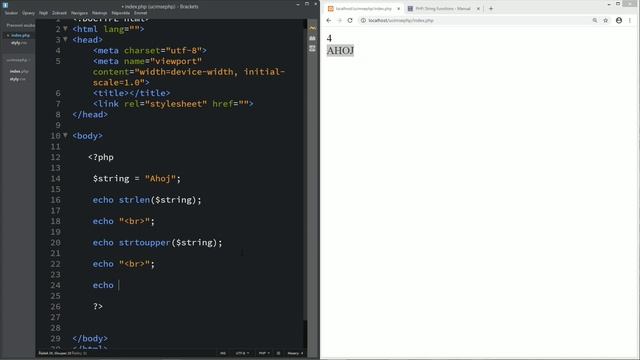Go forward in Chrome browser
The height and width of the screenshot is (360, 640).
(339, 20)
